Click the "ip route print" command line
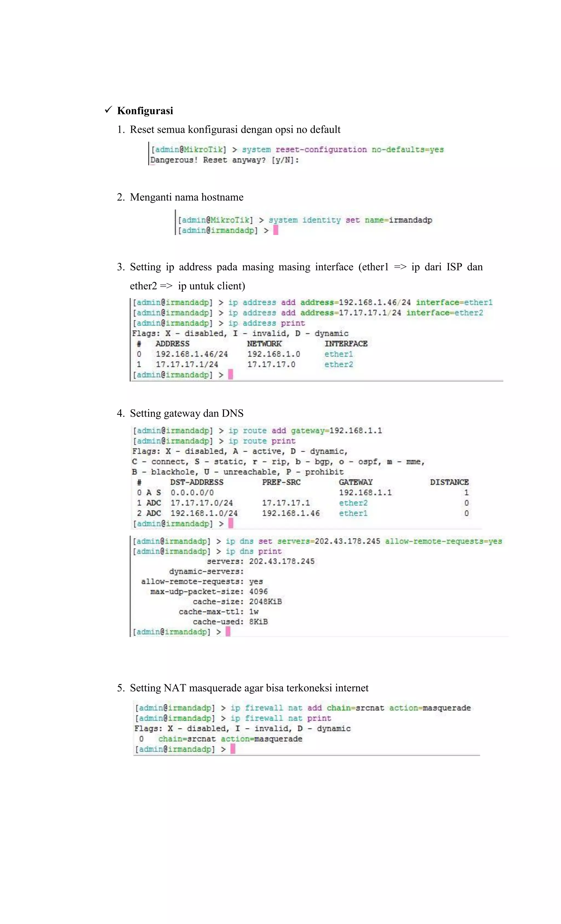This screenshot has height=924, width=561. coord(214,441)
